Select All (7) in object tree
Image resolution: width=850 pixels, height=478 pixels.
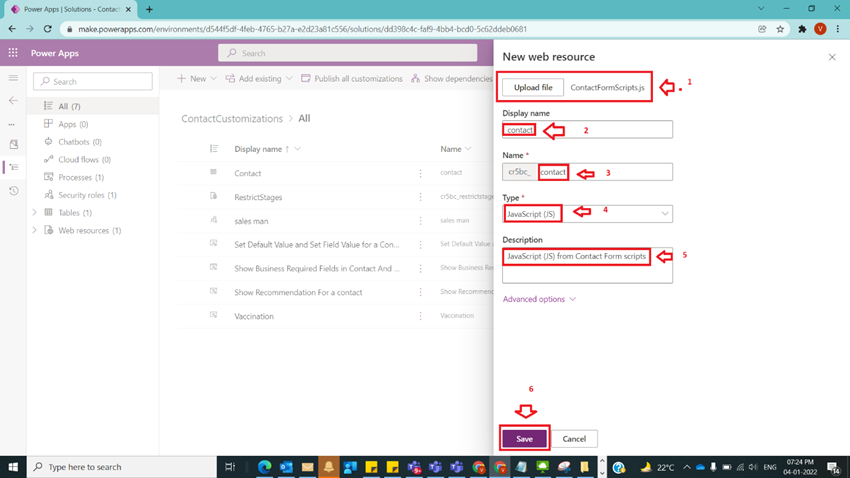click(93, 106)
